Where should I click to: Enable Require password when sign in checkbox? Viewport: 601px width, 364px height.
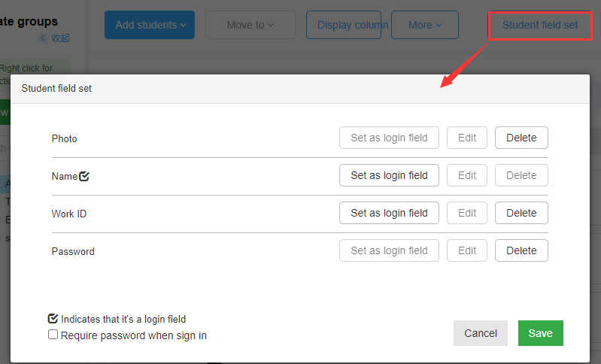coord(53,335)
